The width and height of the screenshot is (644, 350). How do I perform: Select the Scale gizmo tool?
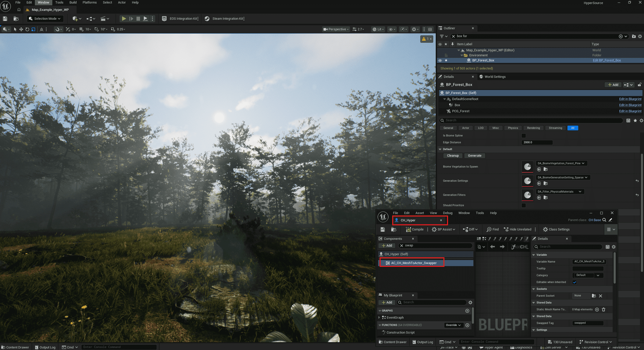tap(33, 29)
